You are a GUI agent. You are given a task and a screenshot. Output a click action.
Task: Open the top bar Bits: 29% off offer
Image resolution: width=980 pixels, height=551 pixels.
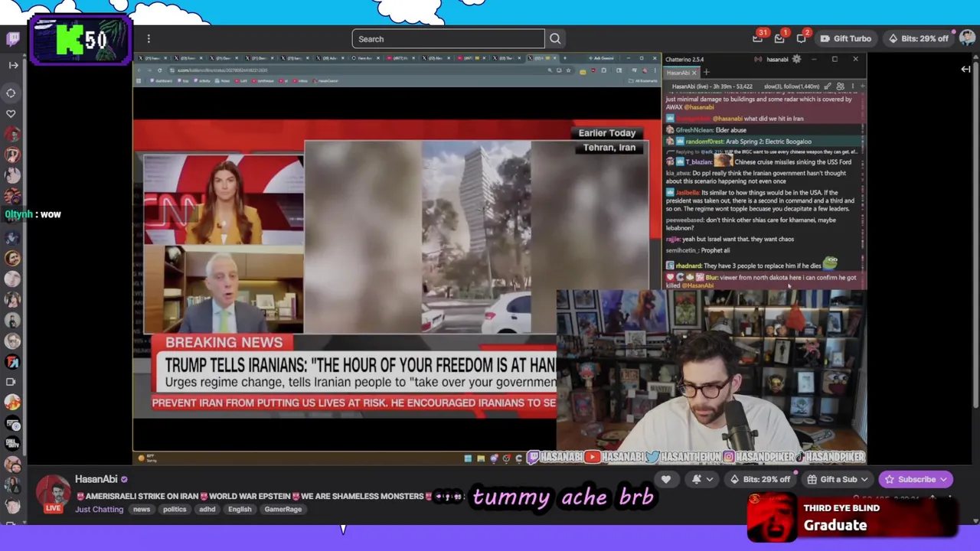(x=917, y=39)
